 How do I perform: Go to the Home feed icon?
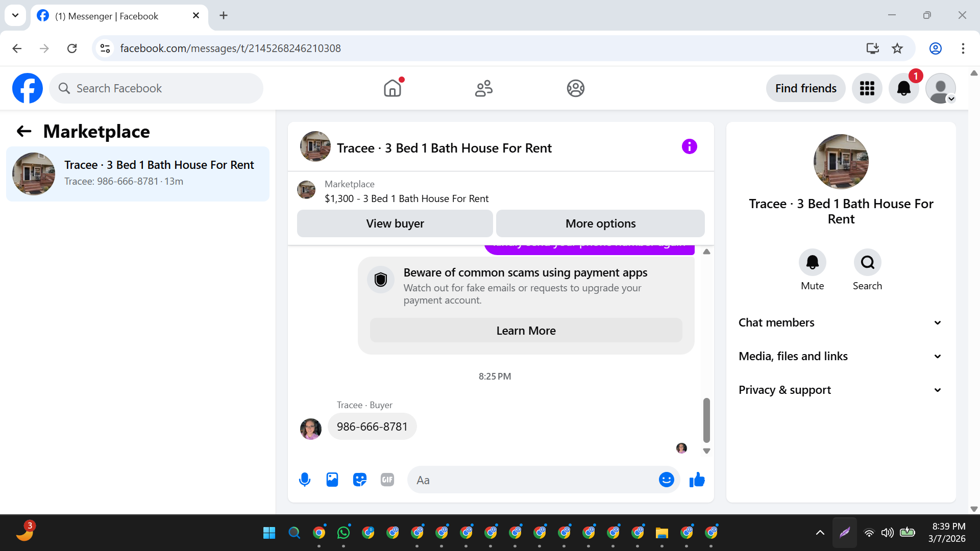click(x=393, y=88)
